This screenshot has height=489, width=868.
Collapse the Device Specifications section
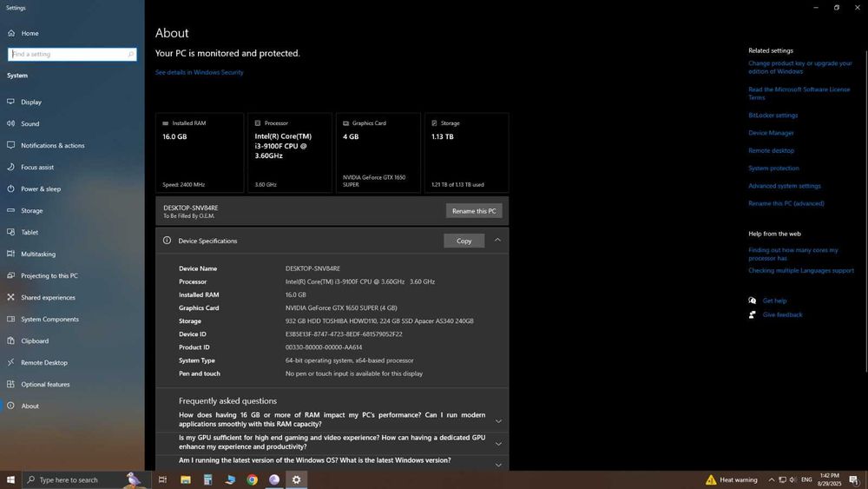pos(497,241)
